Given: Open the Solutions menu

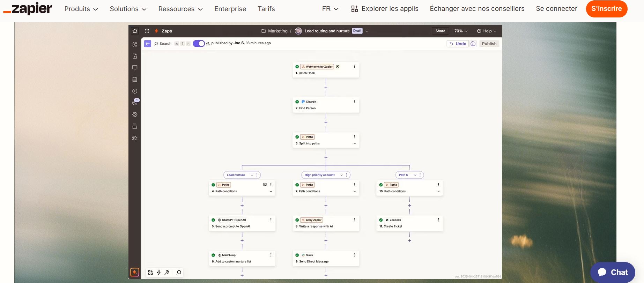Looking at the screenshot, I should click(x=128, y=9).
